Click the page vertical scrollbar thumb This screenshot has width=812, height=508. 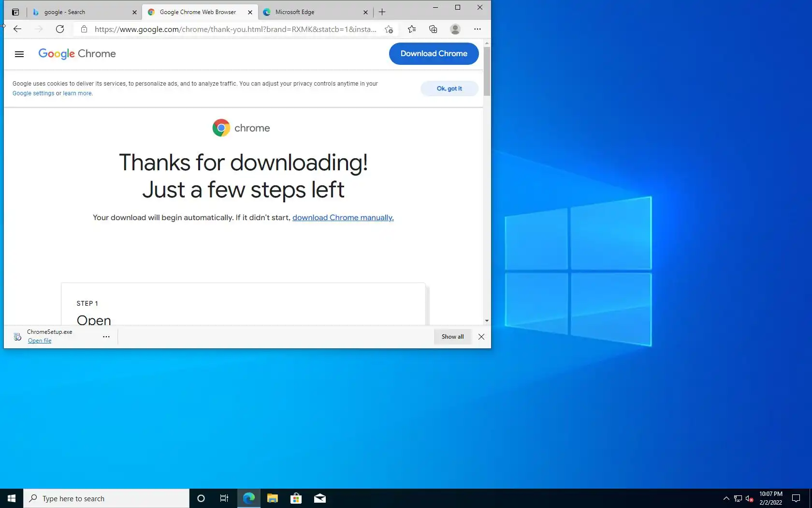487,71
